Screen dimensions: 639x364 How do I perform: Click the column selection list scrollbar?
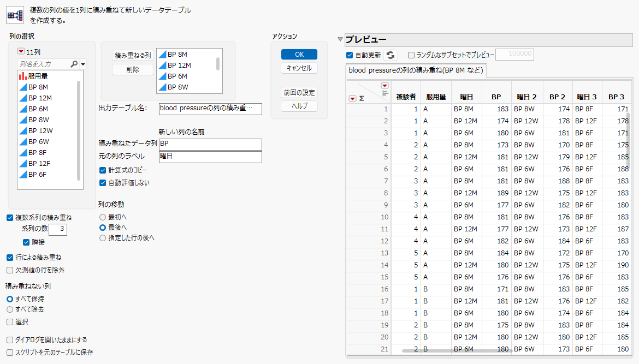tap(79, 130)
